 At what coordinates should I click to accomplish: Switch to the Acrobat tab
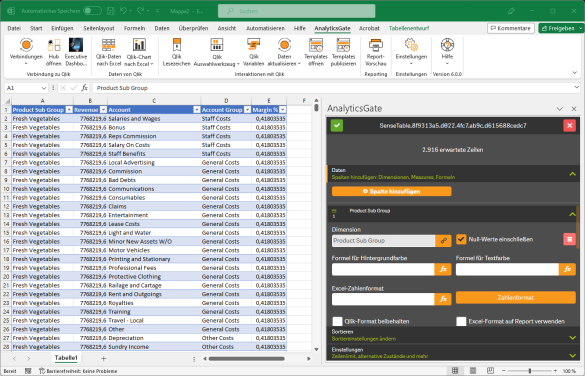(x=369, y=28)
